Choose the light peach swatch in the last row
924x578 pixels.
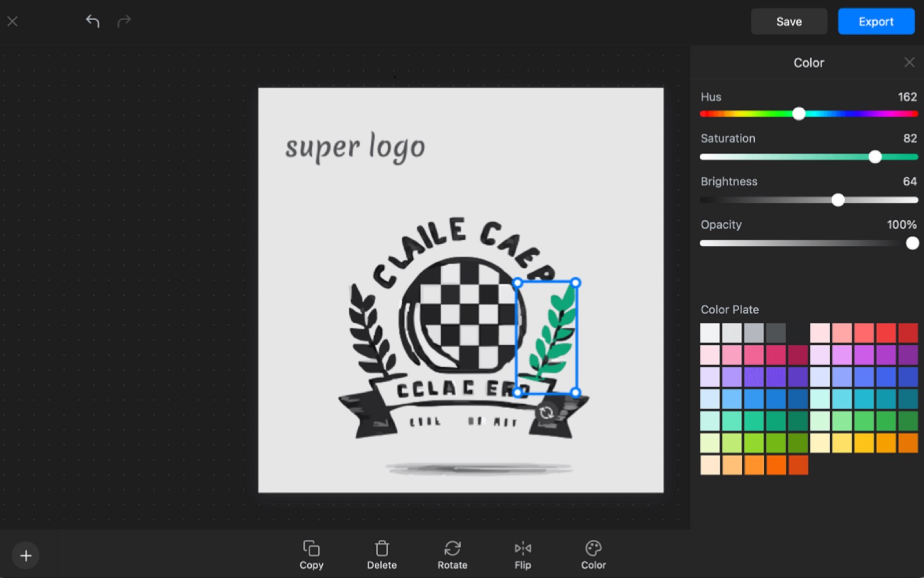[710, 465]
